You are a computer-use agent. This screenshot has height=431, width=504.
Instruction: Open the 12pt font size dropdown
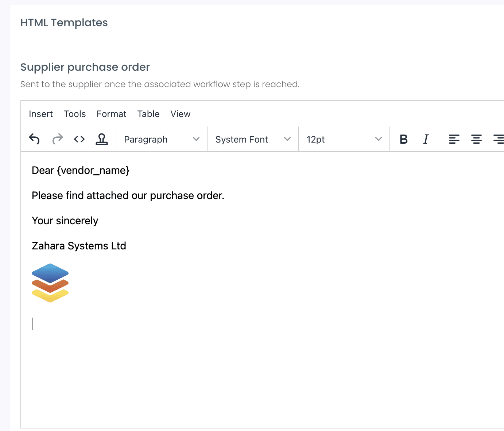pos(344,139)
